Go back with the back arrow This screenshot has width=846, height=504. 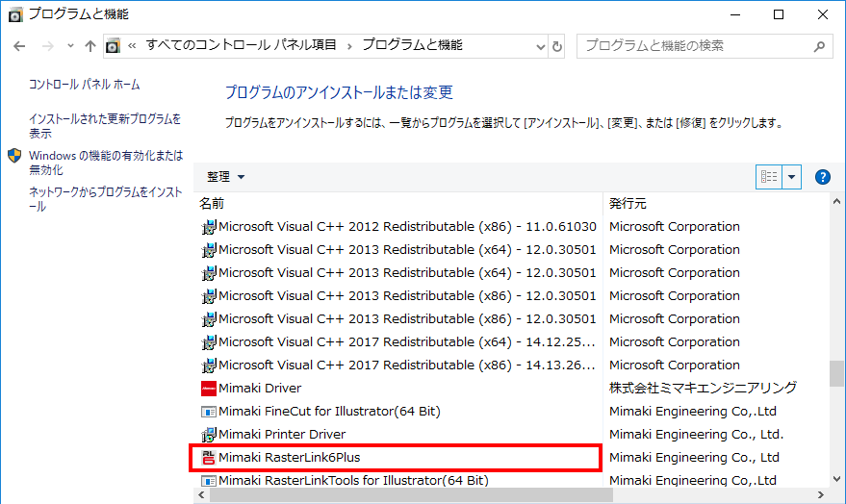(19, 46)
